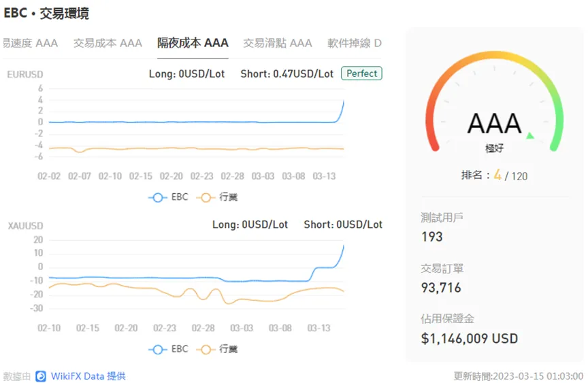Click XAUUSD Short: 0USD/Lot text
This screenshot has height=383, width=588.
343,224
